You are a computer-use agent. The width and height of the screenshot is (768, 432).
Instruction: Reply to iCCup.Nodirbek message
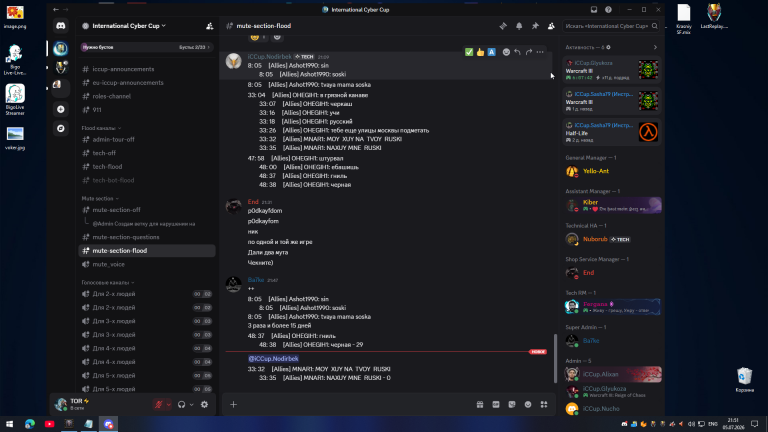point(517,52)
